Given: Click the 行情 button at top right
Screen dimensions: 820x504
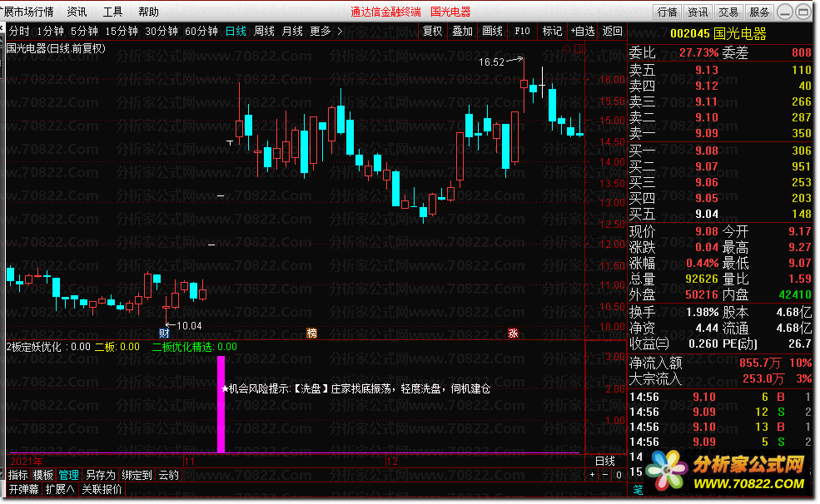Looking at the screenshot, I should coord(668,12).
